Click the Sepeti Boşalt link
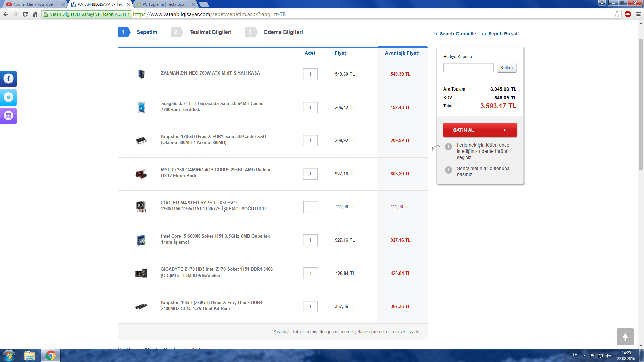 503,34
